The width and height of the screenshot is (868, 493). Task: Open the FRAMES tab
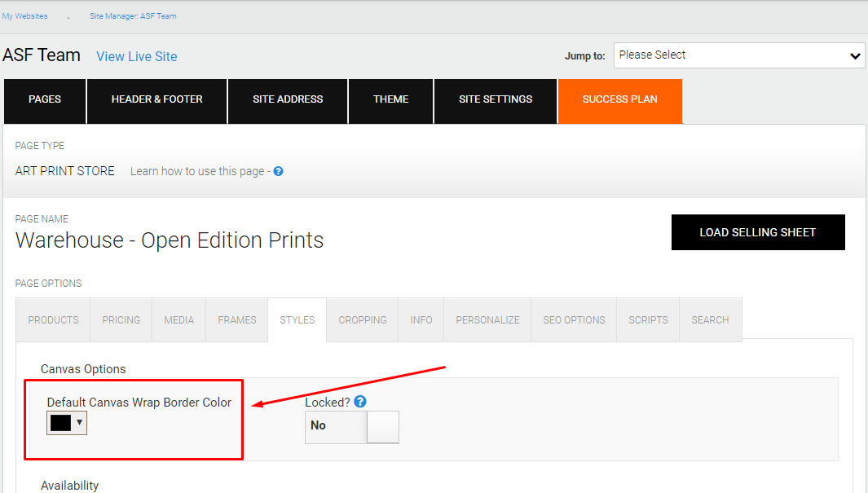(237, 320)
